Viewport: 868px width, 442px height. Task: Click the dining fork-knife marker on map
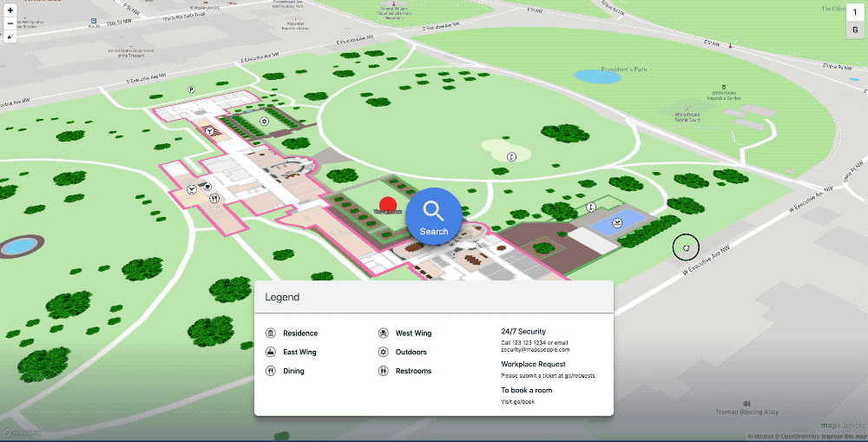point(214,197)
